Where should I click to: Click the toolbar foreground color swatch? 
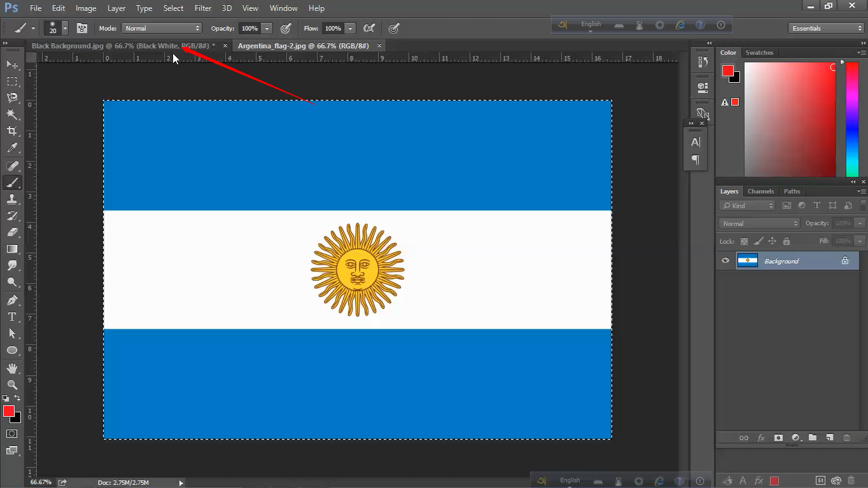(x=8, y=411)
